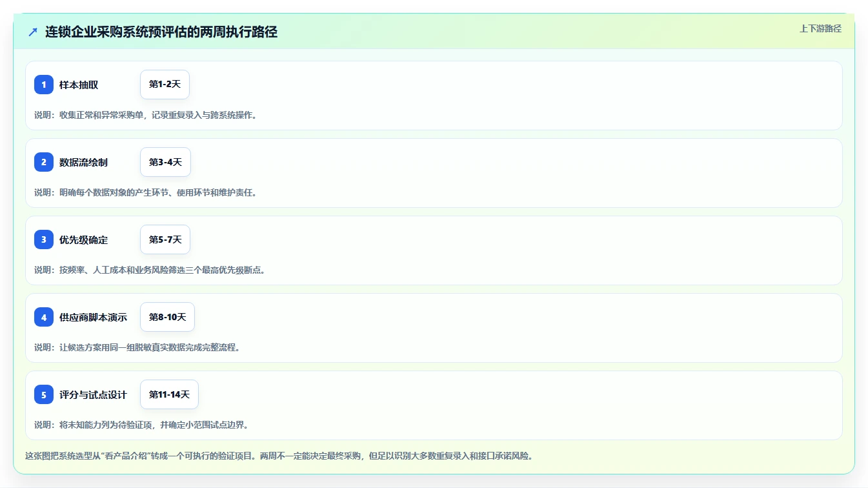The width and height of the screenshot is (868, 488).
Task: Click the step number 4 badge
Action: 44,317
